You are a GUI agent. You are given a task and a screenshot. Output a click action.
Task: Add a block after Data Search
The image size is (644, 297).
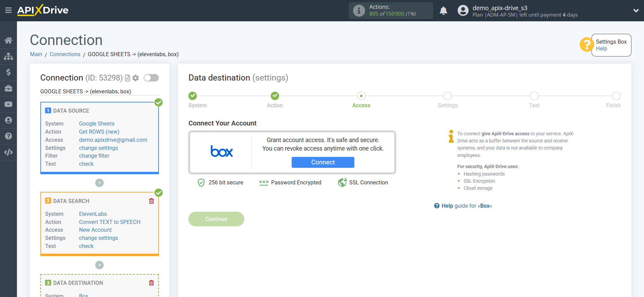tap(99, 265)
